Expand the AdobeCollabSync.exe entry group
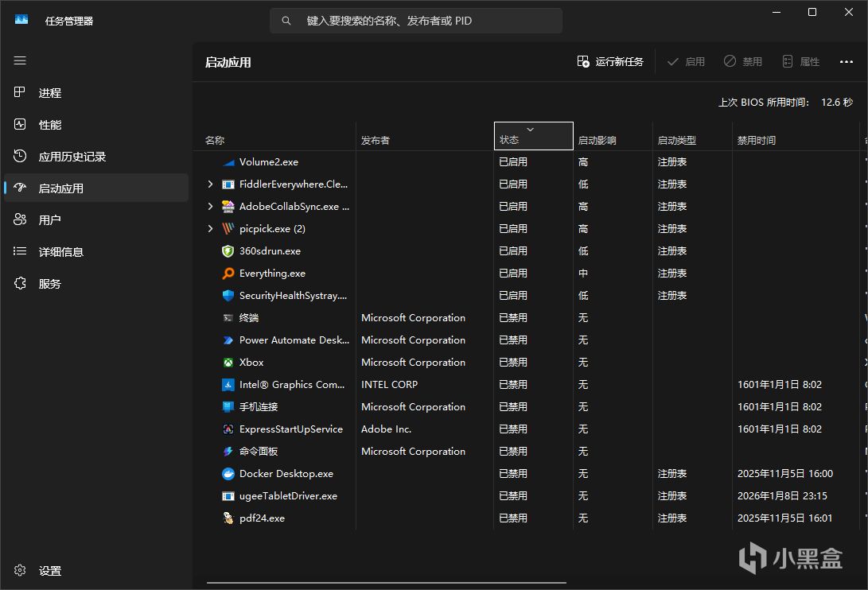The image size is (868, 590). 210,207
